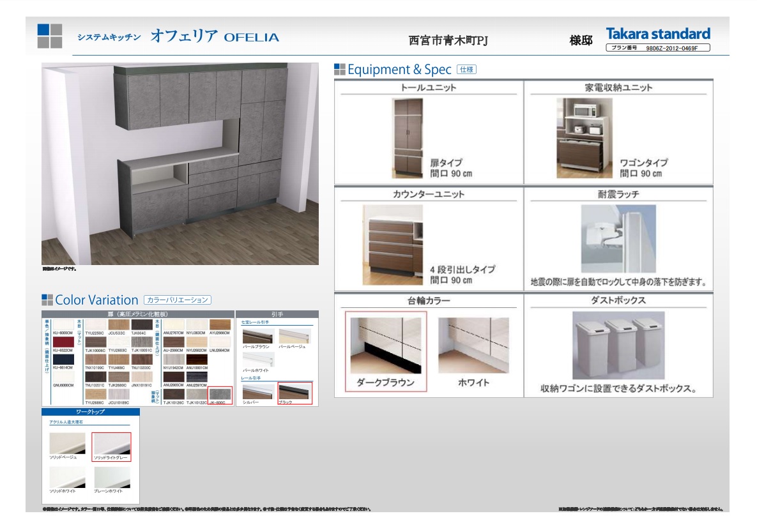Select the TJK10006C swatch

point(96,342)
